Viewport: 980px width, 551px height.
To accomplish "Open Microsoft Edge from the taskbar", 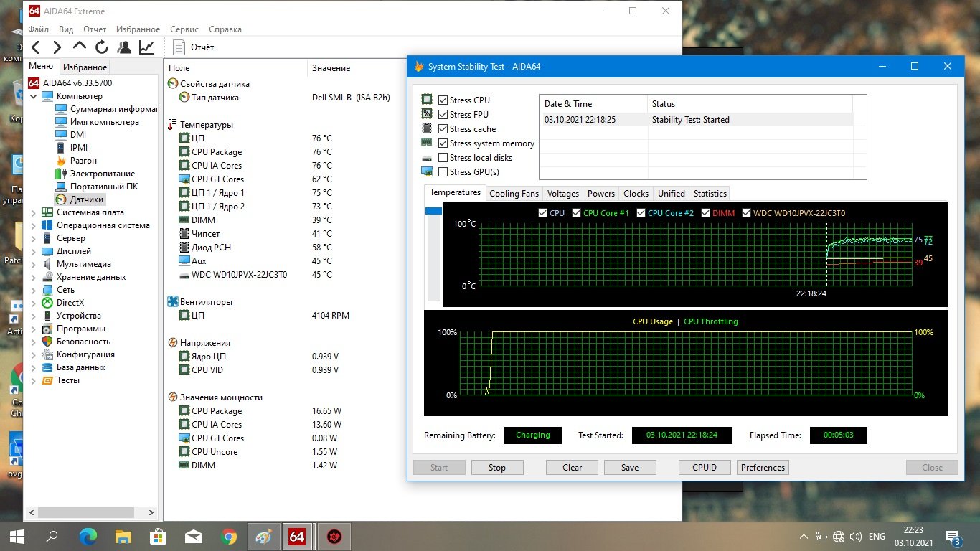I will [x=88, y=536].
